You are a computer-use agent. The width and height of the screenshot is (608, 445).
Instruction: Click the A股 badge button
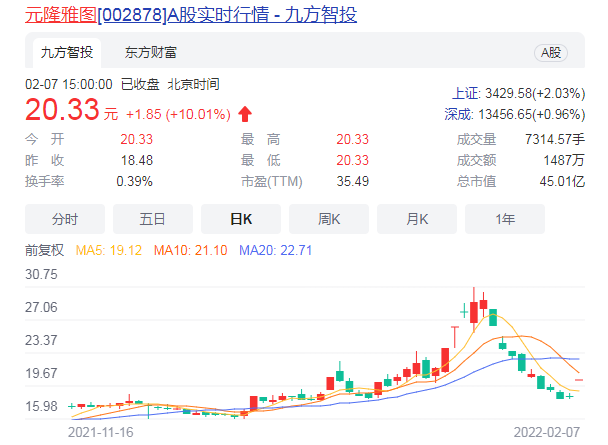[551, 53]
